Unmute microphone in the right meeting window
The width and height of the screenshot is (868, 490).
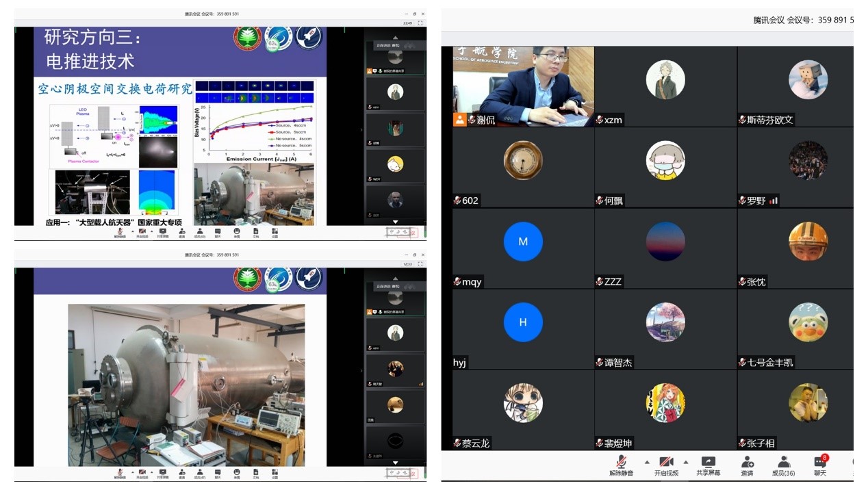point(621,463)
